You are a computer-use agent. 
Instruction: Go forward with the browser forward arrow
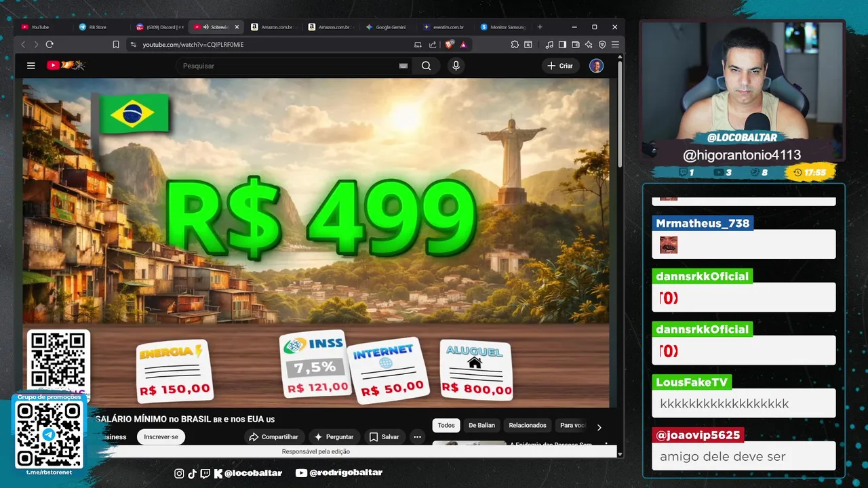coord(36,45)
